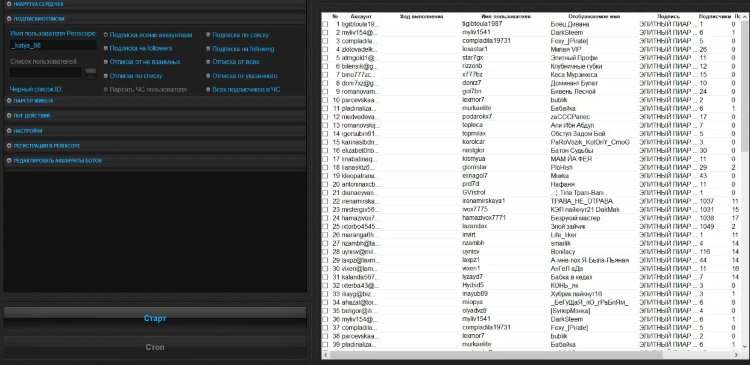Click the Стоп button

(x=154, y=347)
